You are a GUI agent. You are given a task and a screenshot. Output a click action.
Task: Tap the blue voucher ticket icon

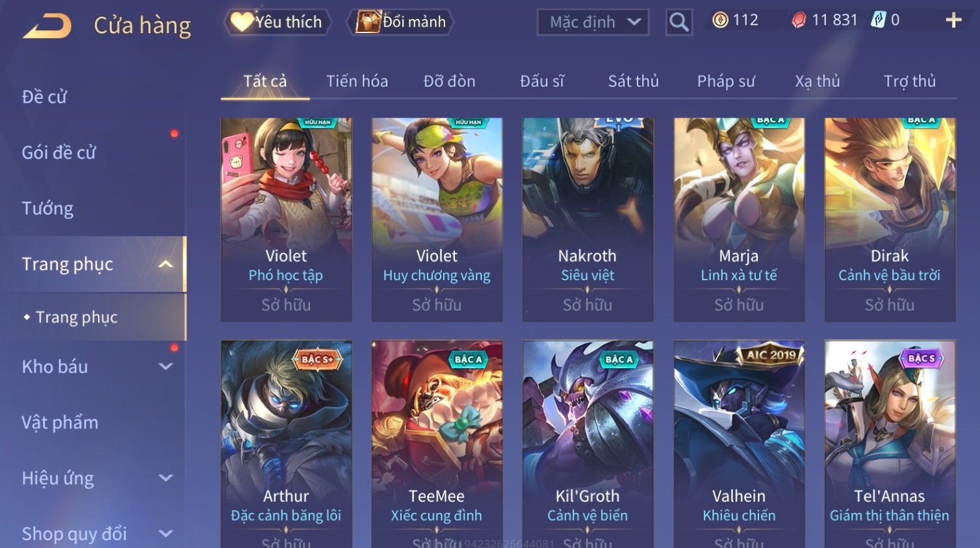click(x=879, y=20)
